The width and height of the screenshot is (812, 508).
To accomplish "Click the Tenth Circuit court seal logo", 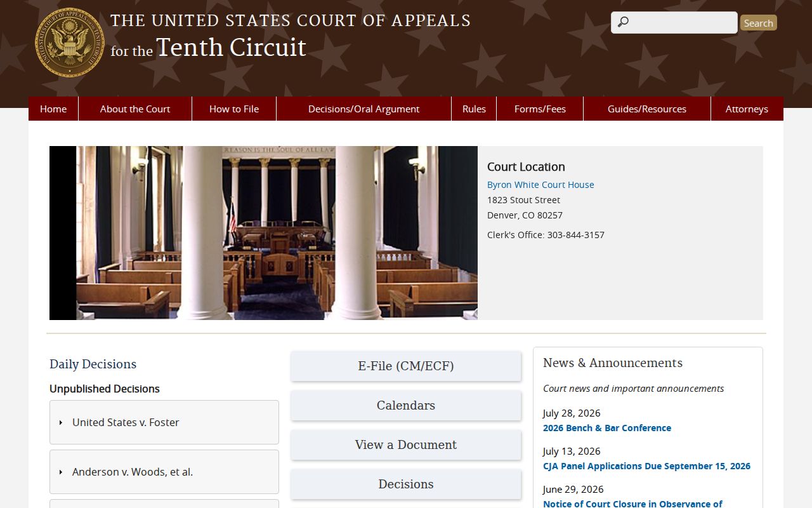I will tap(69, 43).
